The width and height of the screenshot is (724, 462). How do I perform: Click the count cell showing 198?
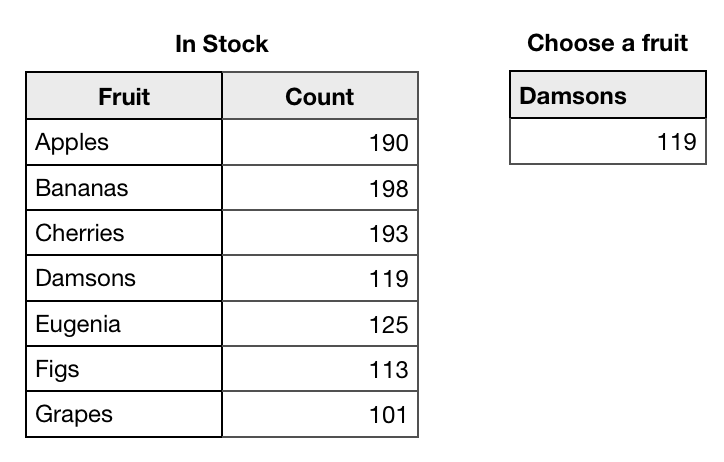coord(319,188)
